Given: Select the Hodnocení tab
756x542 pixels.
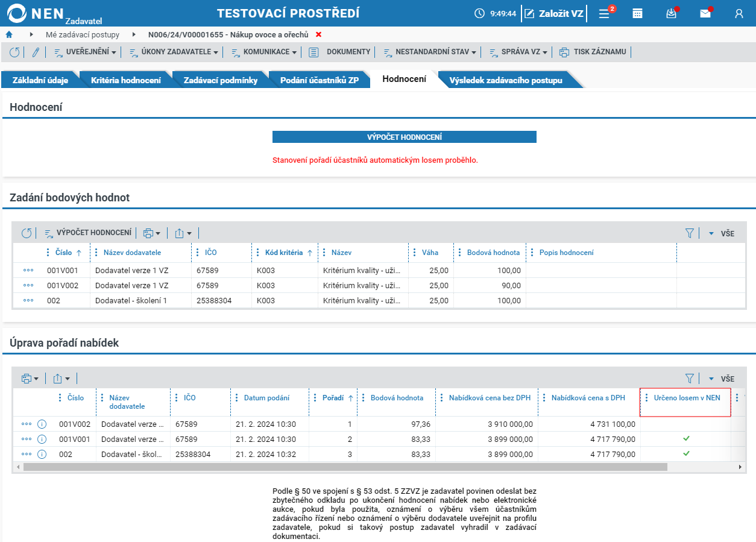Looking at the screenshot, I should click(404, 79).
